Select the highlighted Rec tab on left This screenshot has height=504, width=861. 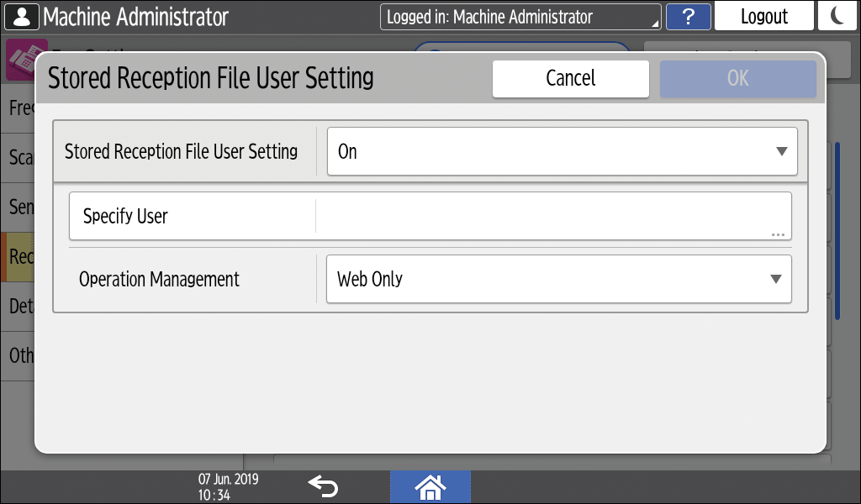point(18,257)
